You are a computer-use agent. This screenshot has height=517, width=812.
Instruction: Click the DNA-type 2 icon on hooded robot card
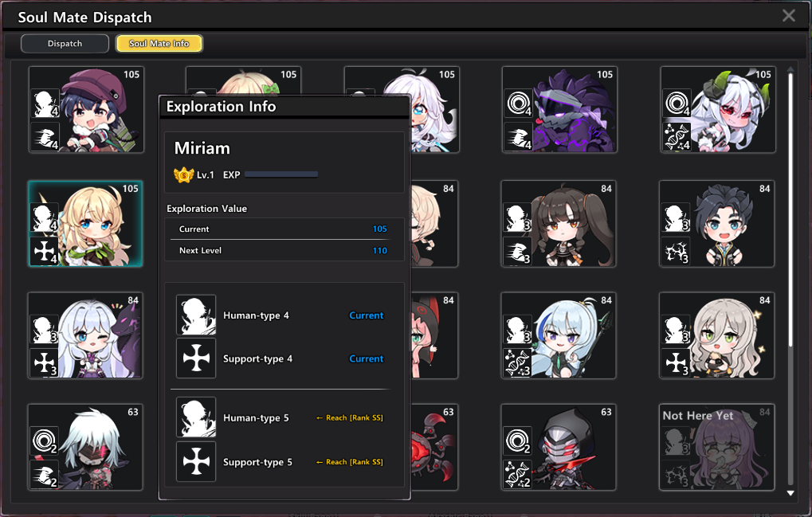click(x=517, y=475)
